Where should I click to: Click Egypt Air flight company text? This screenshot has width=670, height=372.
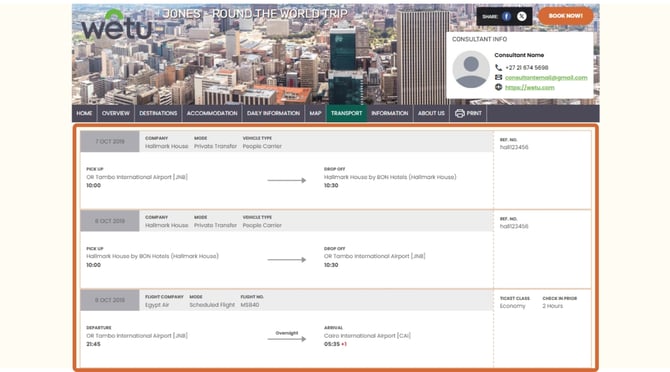(x=157, y=305)
